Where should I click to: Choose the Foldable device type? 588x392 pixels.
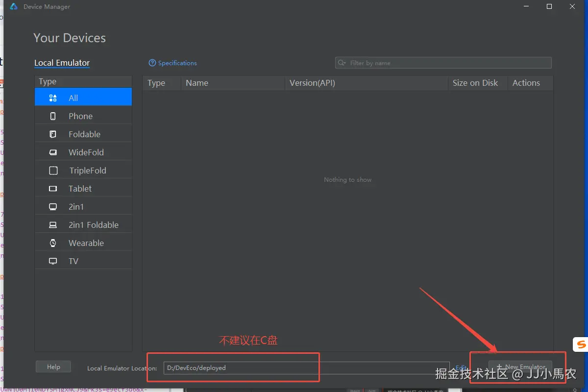coord(83,134)
